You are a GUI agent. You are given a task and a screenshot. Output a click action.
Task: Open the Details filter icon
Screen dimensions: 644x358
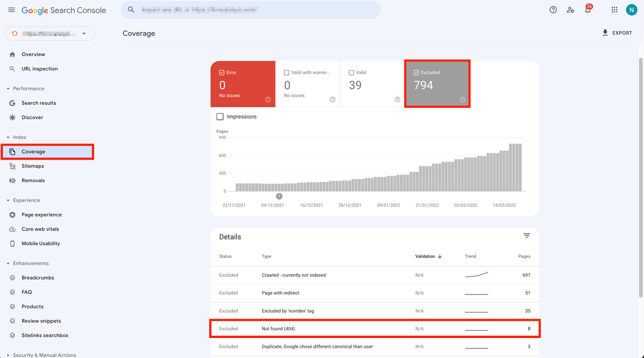pos(527,236)
